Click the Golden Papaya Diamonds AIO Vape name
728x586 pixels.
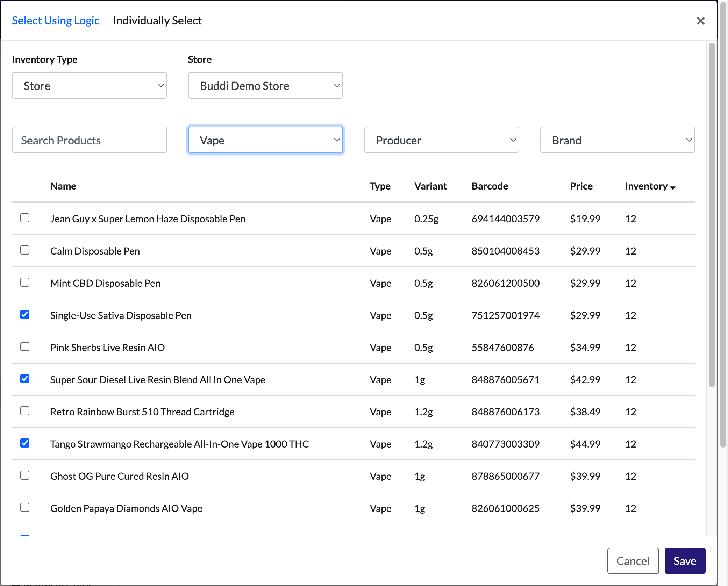tap(126, 508)
